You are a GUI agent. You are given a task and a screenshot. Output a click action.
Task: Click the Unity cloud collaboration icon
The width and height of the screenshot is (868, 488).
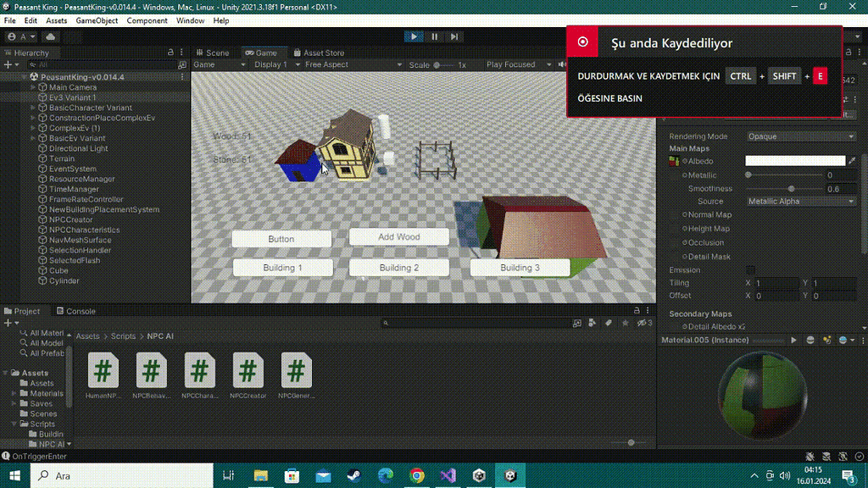(50, 37)
